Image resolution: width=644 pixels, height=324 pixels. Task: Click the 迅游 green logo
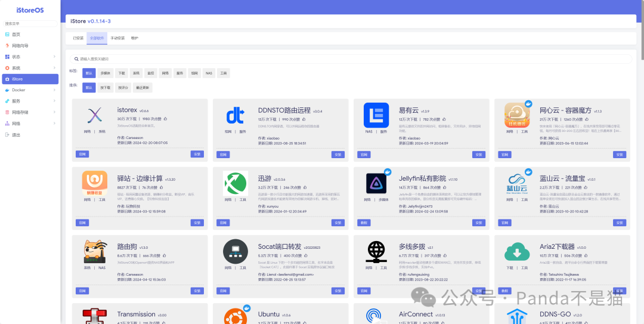[x=236, y=183]
